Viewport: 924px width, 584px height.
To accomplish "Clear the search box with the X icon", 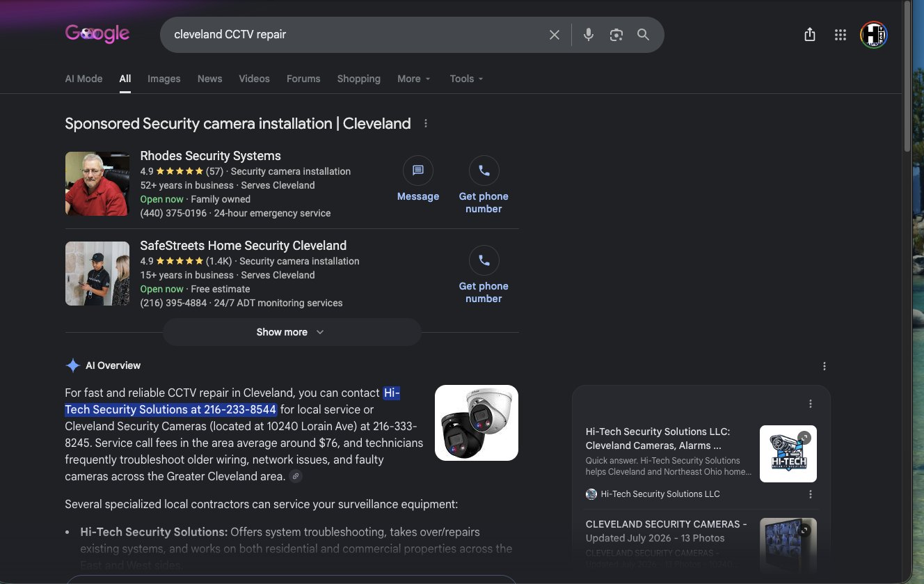I will point(555,35).
